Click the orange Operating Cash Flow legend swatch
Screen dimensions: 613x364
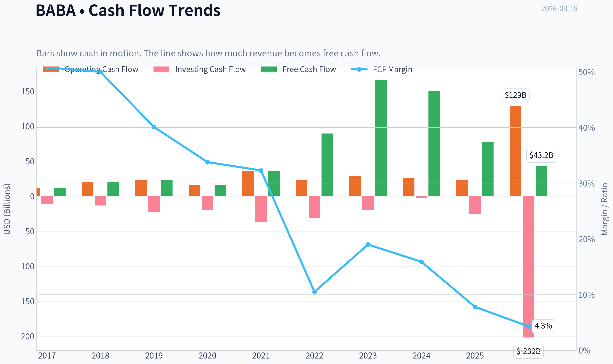[51, 69]
